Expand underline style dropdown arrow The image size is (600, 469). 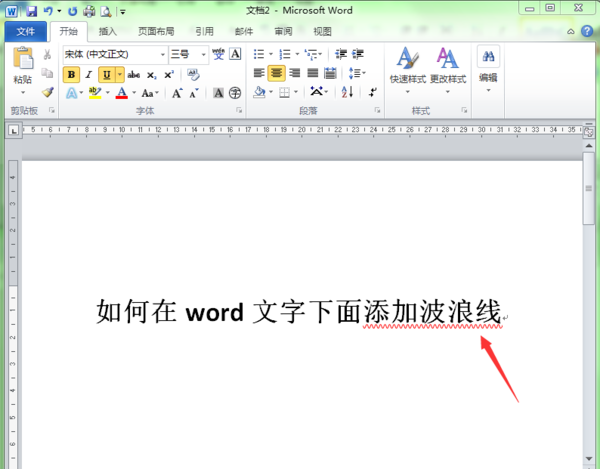coord(120,75)
